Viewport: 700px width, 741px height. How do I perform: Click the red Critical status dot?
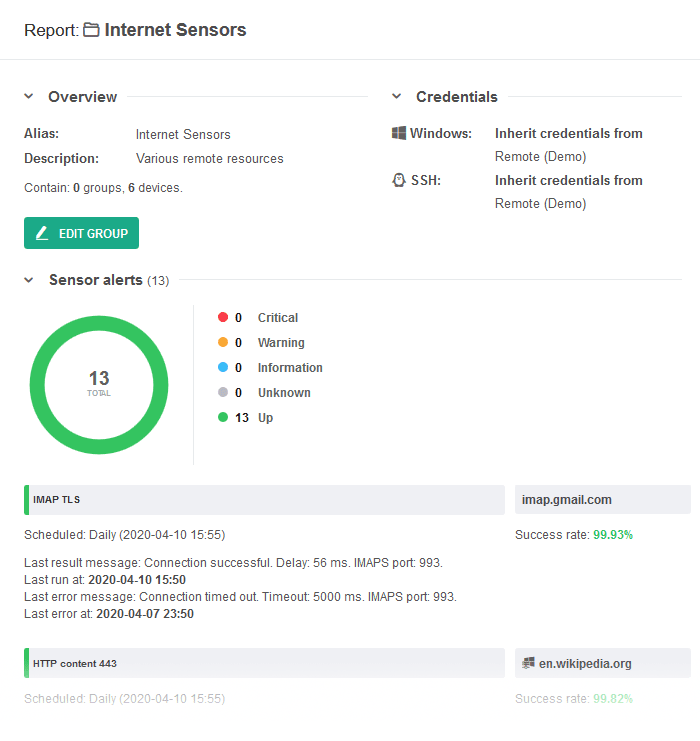tap(223, 317)
